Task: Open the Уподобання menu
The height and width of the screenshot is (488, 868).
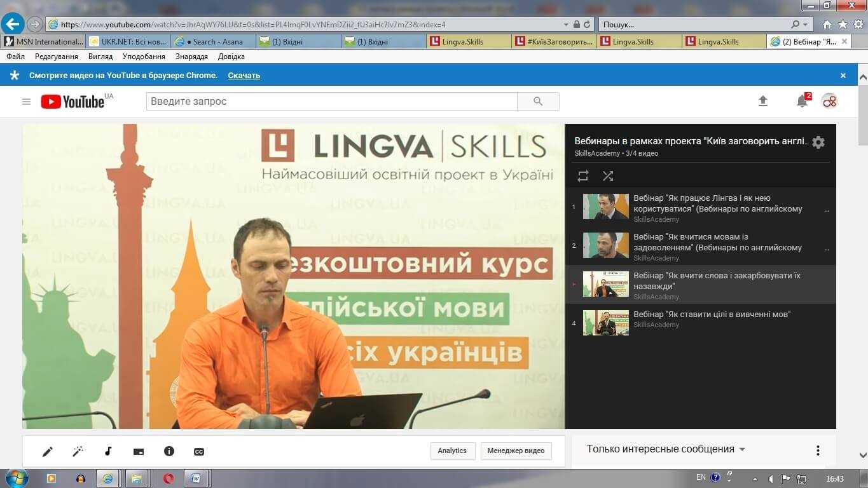Action: (144, 57)
